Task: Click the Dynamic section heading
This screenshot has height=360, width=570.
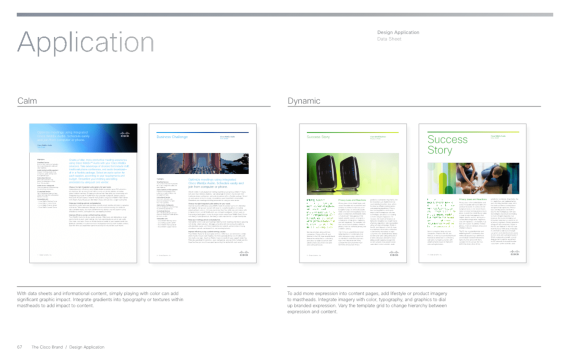Action: tap(304, 101)
